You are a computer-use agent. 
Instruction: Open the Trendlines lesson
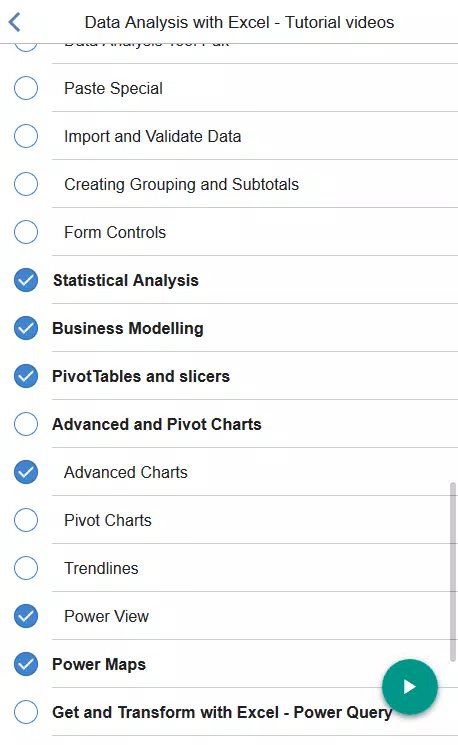pos(101,568)
